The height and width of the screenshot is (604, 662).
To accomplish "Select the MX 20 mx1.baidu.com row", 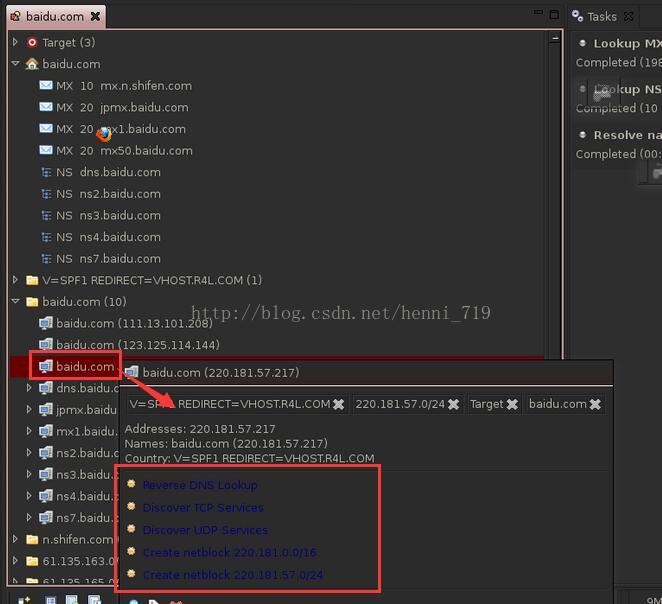I will [x=113, y=129].
